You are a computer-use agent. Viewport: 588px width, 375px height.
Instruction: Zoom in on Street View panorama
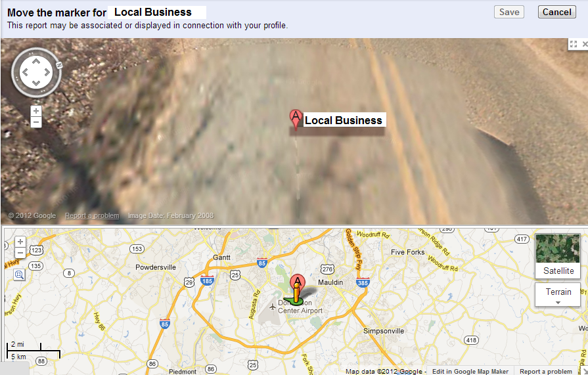(36, 110)
